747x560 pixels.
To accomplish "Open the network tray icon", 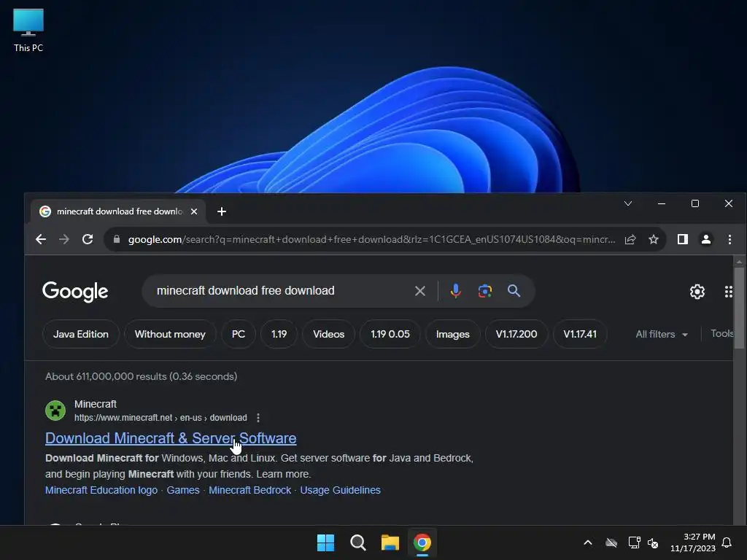I will pos(634,542).
